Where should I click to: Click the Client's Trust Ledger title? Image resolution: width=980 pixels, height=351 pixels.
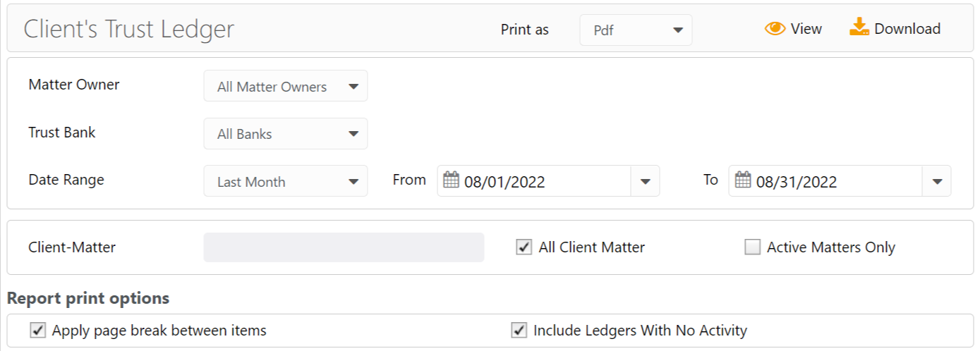pos(129,29)
